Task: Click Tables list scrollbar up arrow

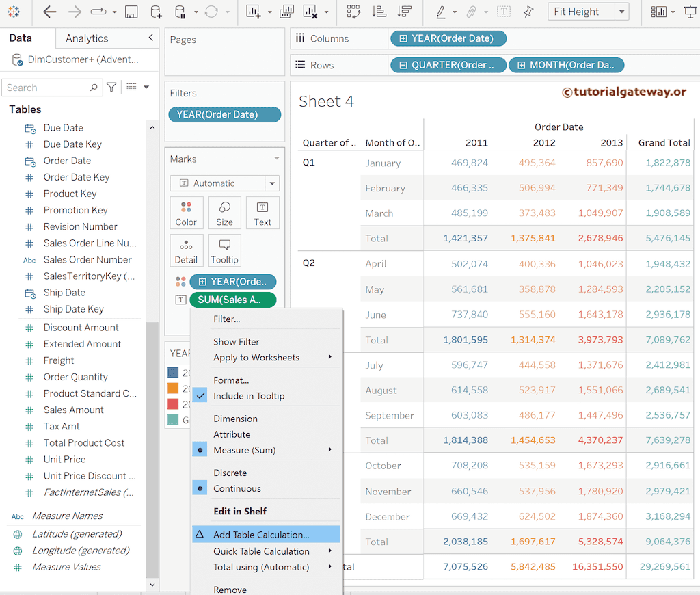Action: click(x=152, y=128)
